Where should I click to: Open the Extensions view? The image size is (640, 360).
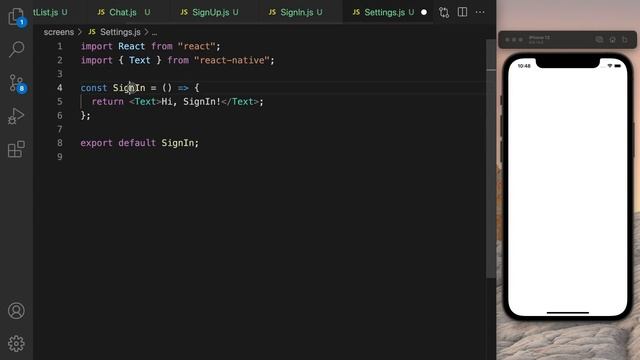16,149
